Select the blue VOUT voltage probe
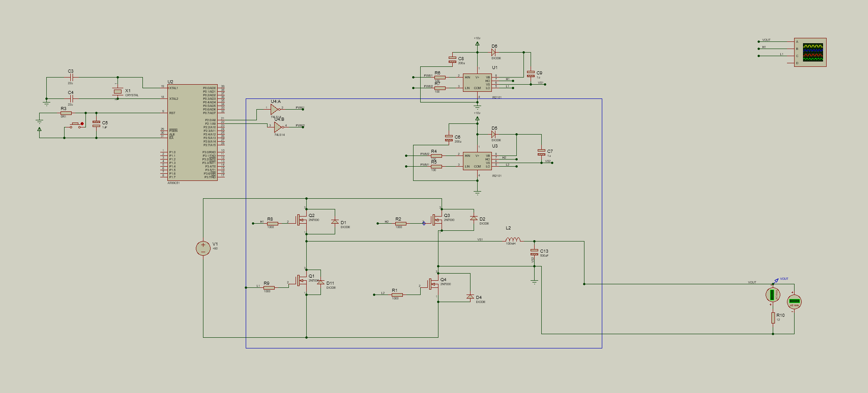This screenshot has width=868, height=393. click(x=776, y=281)
